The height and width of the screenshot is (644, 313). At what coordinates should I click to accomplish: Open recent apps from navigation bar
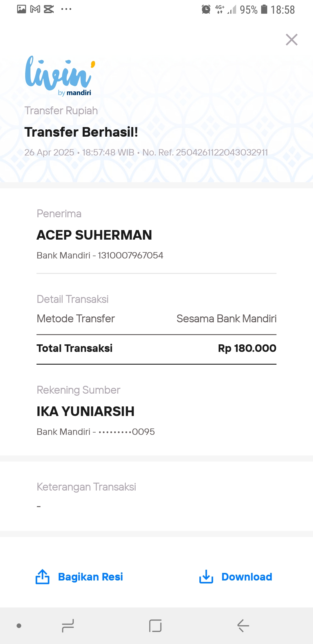pyautogui.click(x=68, y=626)
